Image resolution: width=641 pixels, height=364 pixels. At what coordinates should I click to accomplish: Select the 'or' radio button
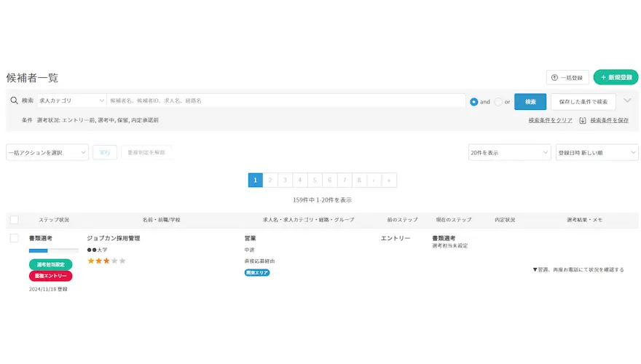click(498, 102)
